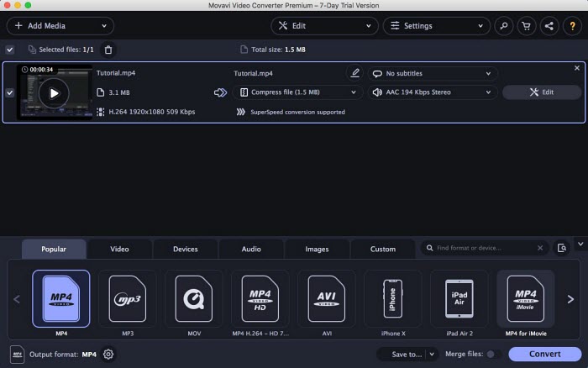Screen dimensions: 588x368
Task: Click the Convert button
Action: click(x=545, y=354)
